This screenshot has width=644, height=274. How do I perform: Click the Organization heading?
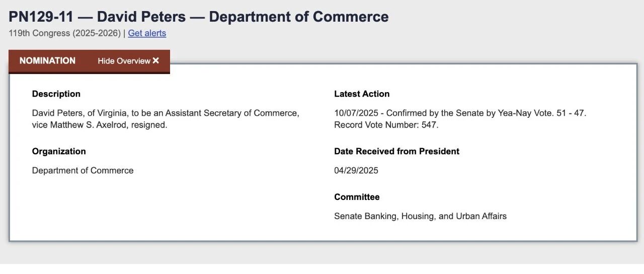click(59, 151)
